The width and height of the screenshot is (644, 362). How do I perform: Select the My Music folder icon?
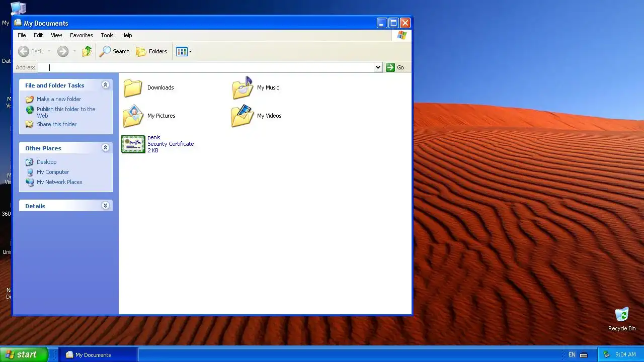pos(243,87)
